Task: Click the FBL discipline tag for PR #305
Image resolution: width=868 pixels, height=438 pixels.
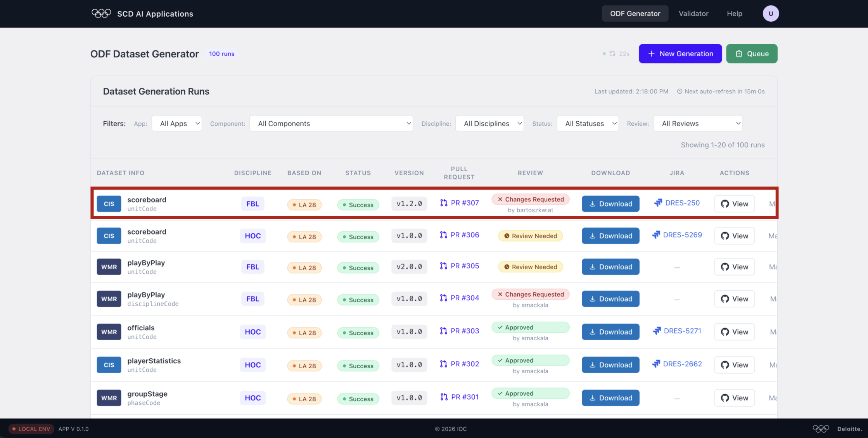Action: (x=252, y=267)
